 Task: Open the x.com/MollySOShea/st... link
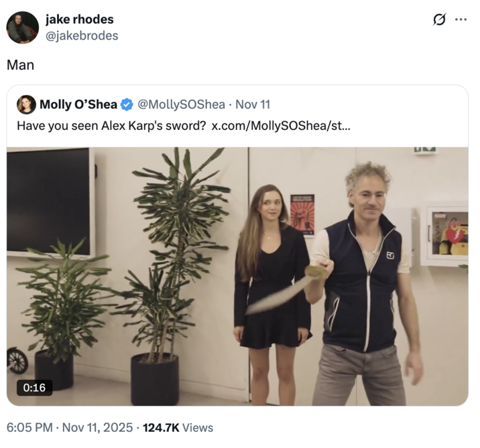[x=281, y=126]
